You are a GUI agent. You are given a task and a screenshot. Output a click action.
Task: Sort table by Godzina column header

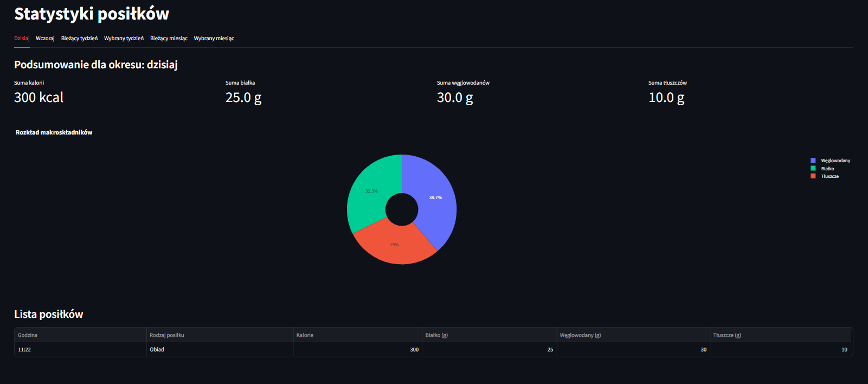pyautogui.click(x=28, y=335)
